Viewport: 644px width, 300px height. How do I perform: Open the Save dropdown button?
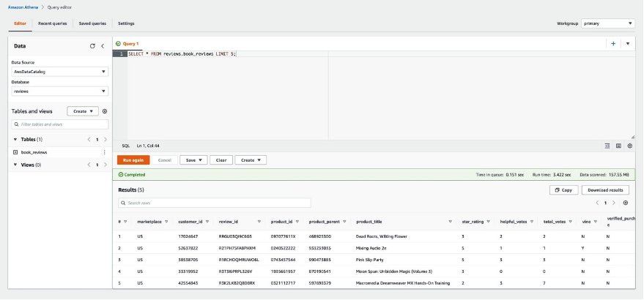(193, 160)
